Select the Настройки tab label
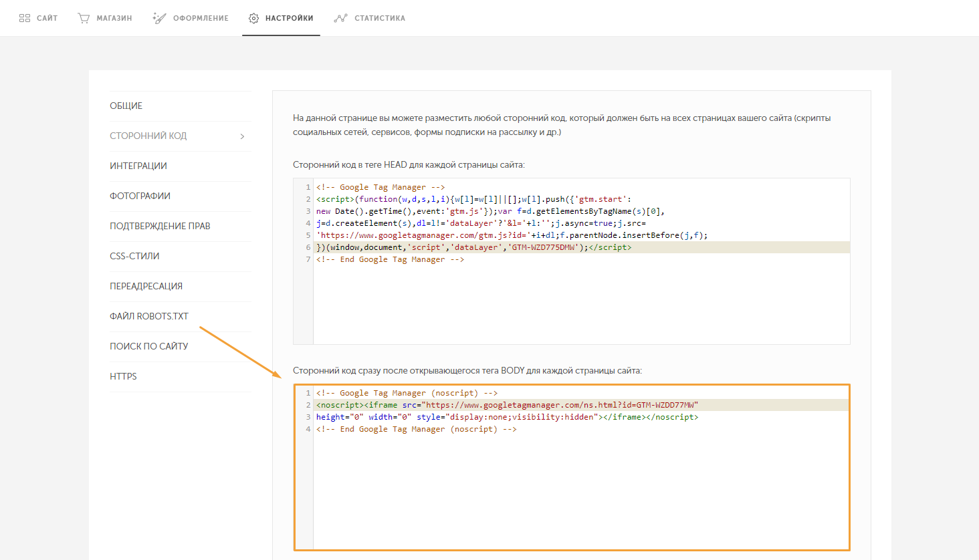Viewport: 979px width, 560px height. [x=290, y=18]
